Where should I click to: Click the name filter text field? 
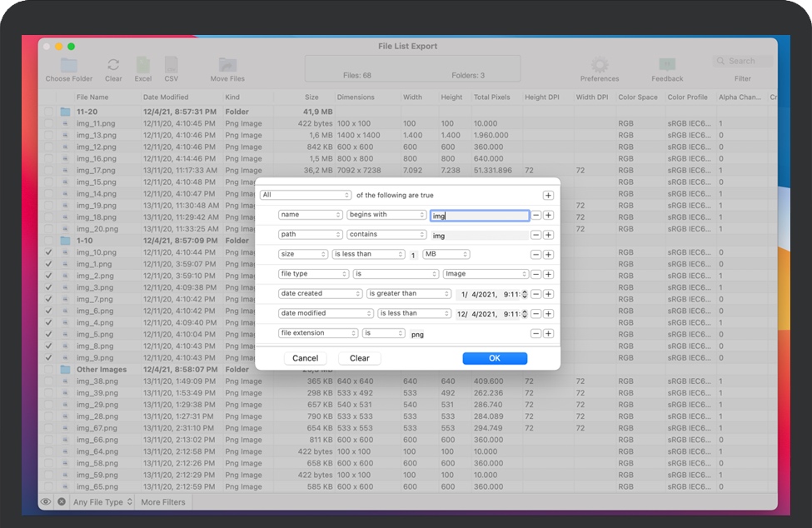click(480, 216)
